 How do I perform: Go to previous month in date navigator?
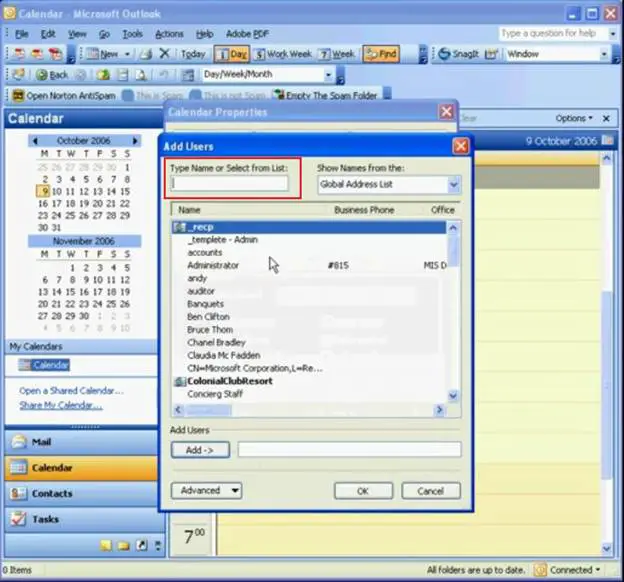click(x=35, y=141)
